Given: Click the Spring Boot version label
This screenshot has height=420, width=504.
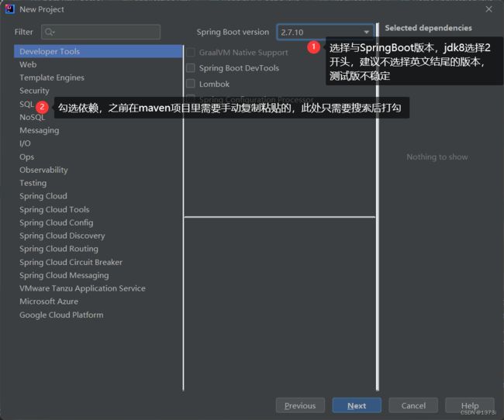Looking at the screenshot, I should coord(233,32).
